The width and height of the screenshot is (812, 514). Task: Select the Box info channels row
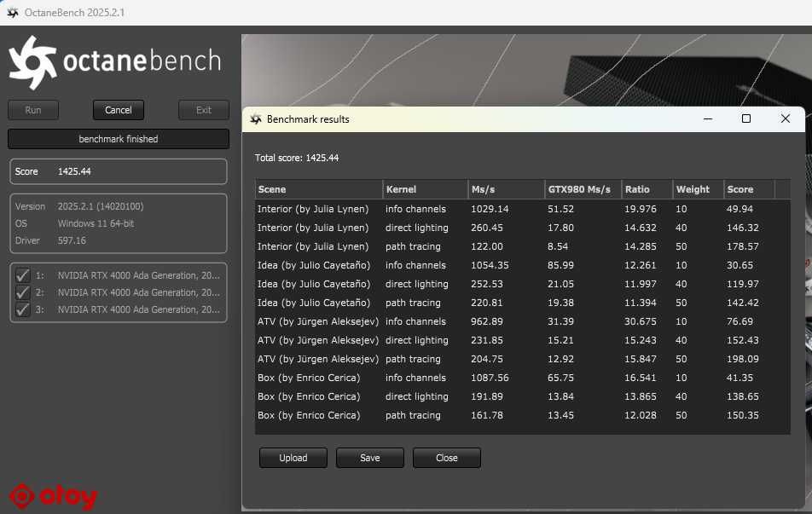(x=523, y=378)
